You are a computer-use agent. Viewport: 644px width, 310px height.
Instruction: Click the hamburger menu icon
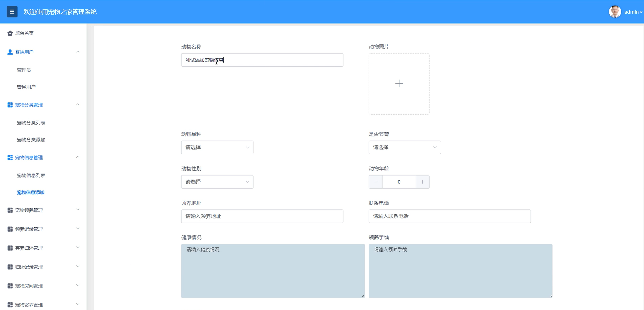12,12
